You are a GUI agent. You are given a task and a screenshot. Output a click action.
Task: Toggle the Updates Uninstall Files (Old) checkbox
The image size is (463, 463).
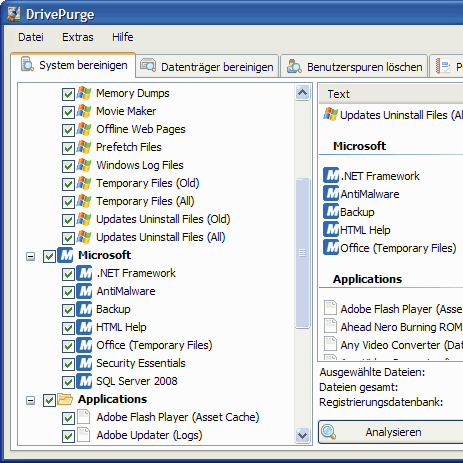(x=68, y=220)
